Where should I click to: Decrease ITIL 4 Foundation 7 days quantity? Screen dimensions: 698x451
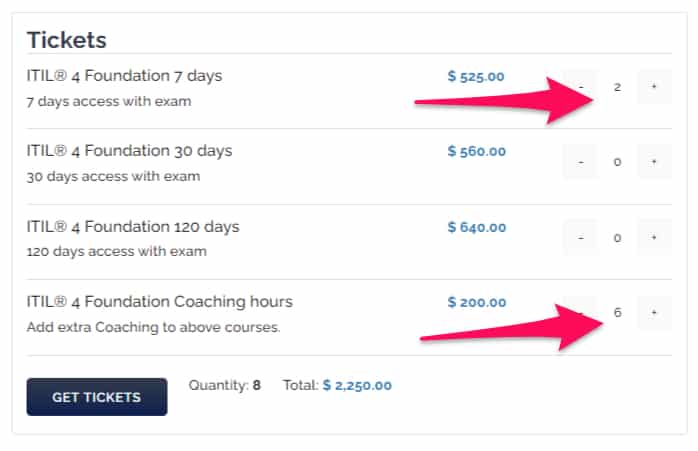580,87
